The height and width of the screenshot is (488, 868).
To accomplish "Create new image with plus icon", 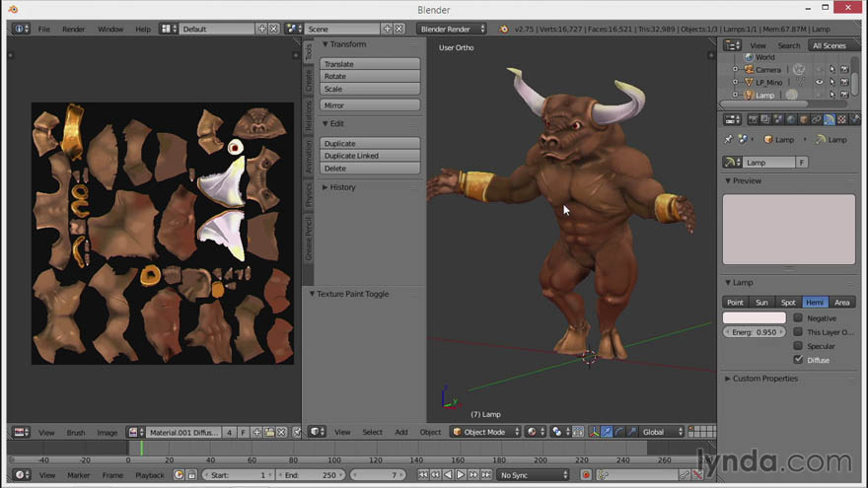I will [x=256, y=432].
